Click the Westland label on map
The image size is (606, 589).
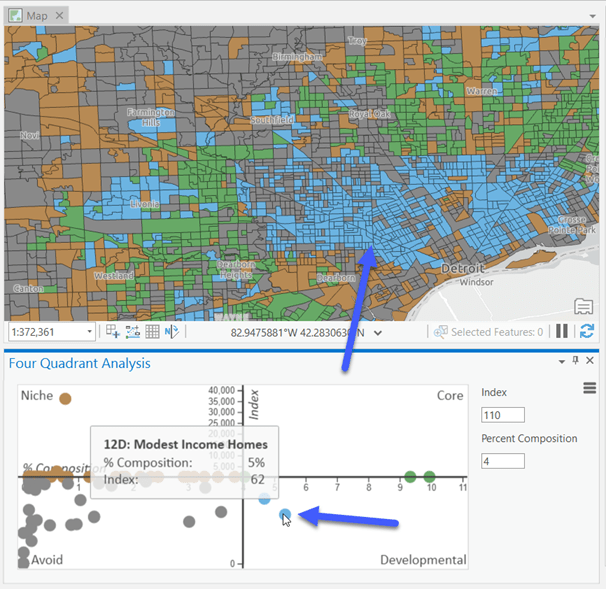coord(114,276)
